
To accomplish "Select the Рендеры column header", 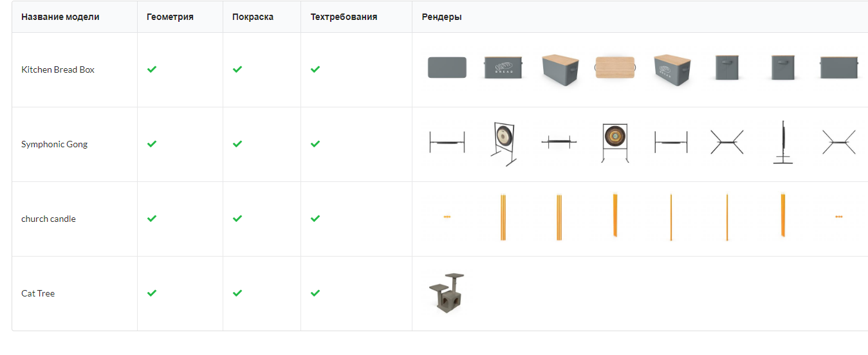I will (x=442, y=17).
